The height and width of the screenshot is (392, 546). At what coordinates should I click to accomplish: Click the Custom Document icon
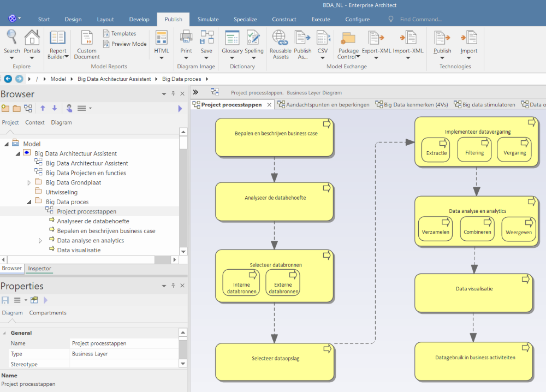[x=87, y=44]
